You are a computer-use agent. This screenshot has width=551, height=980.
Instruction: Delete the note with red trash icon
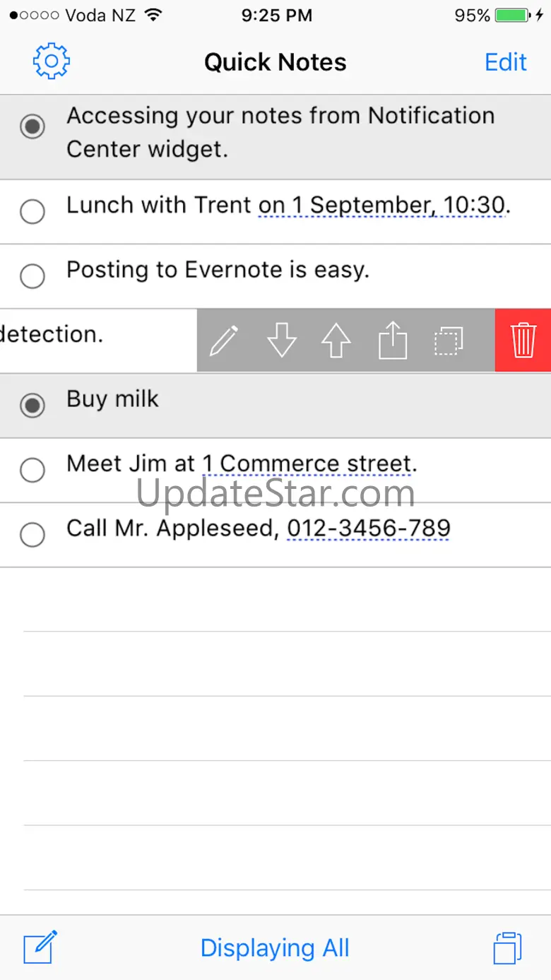click(x=523, y=340)
